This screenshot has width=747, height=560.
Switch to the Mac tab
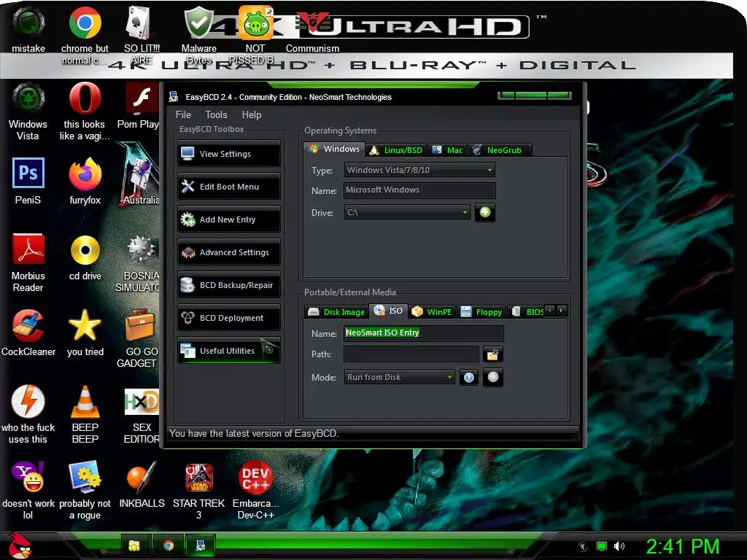(447, 150)
